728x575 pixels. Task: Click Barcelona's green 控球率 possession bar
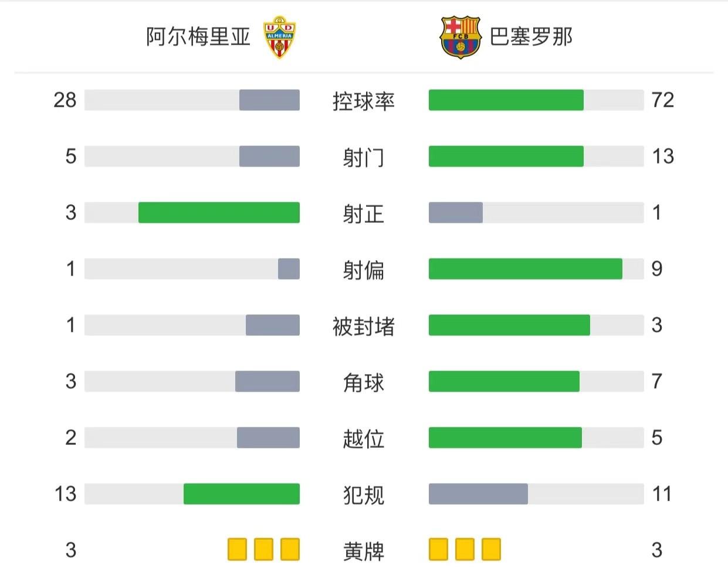pyautogui.click(x=506, y=100)
